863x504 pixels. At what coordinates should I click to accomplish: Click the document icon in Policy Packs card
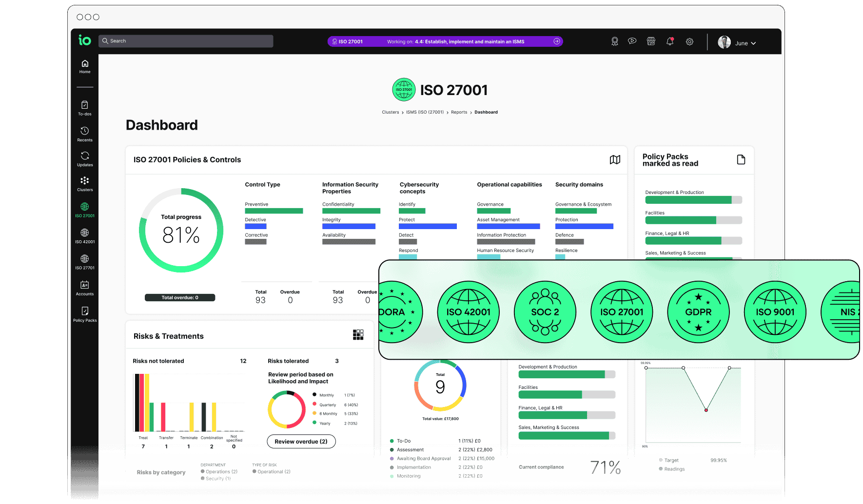(x=741, y=159)
